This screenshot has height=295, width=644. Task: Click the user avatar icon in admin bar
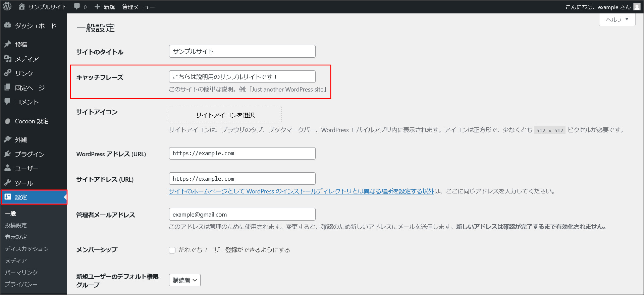pyautogui.click(x=637, y=7)
